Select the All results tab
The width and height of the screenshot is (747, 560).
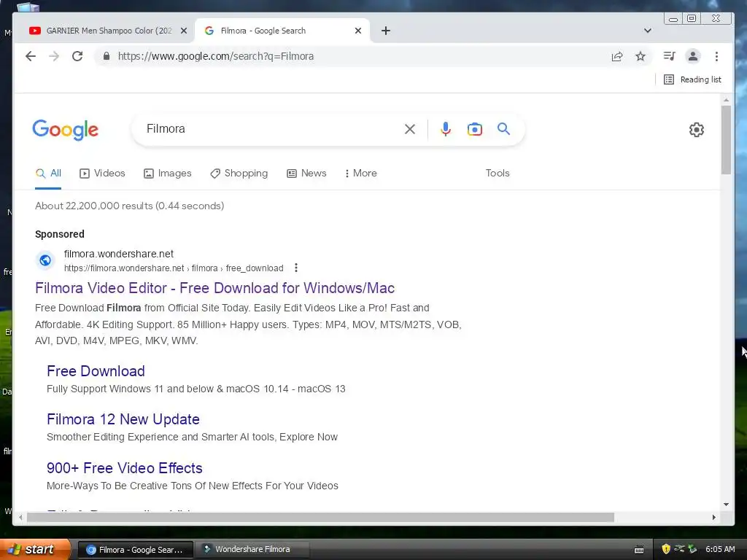tap(48, 174)
